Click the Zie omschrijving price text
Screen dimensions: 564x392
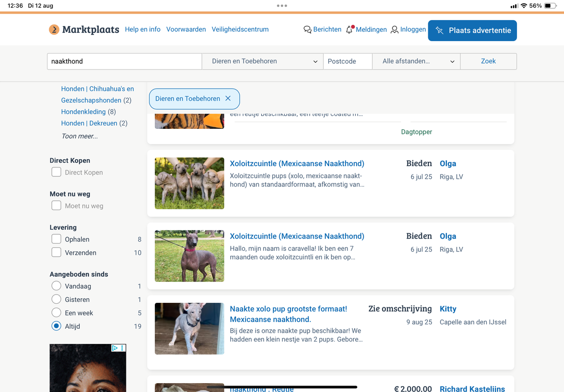point(400,309)
